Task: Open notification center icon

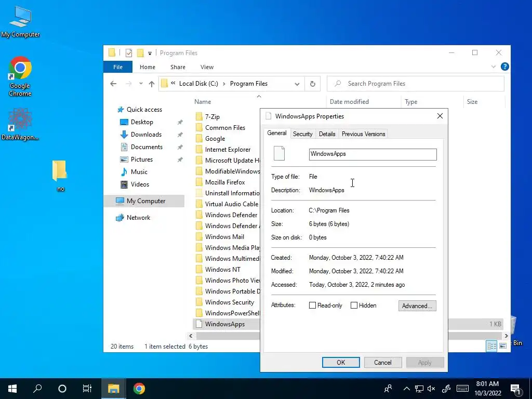Action: point(515,389)
